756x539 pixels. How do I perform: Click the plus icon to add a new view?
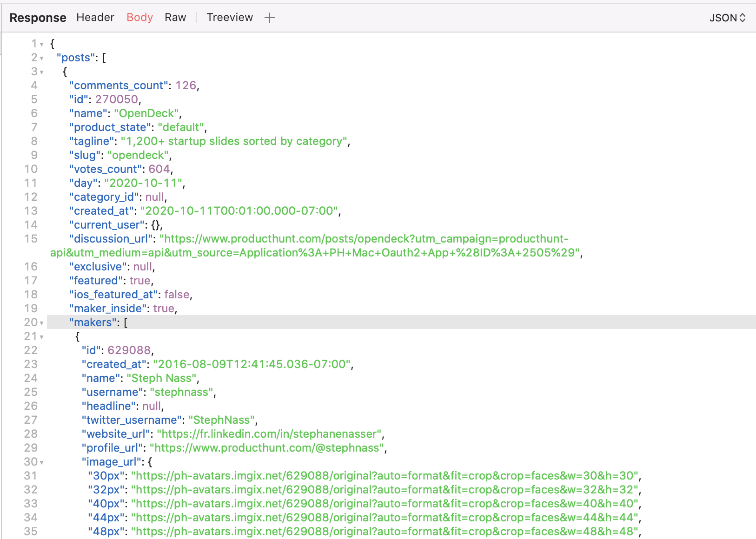pos(270,17)
